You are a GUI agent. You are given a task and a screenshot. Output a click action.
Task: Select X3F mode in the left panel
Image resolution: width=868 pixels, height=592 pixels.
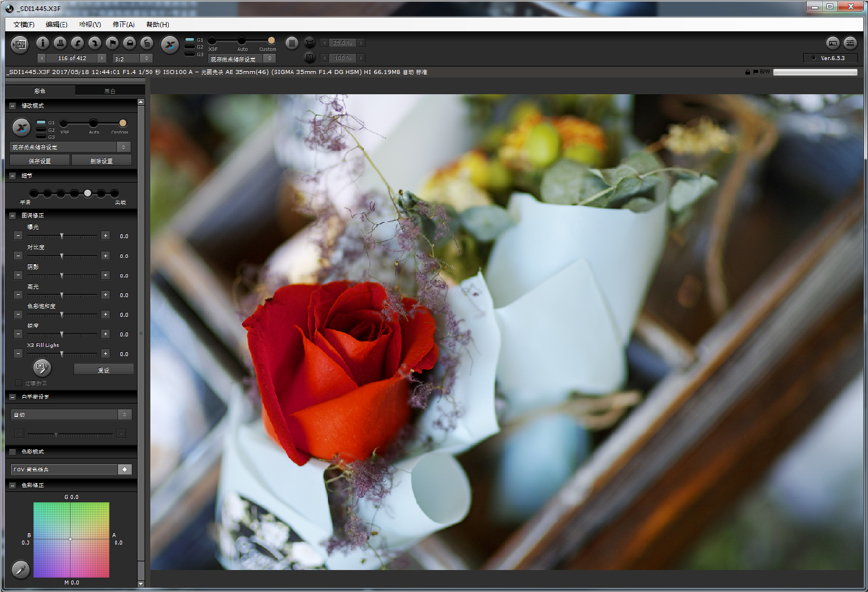tap(64, 123)
